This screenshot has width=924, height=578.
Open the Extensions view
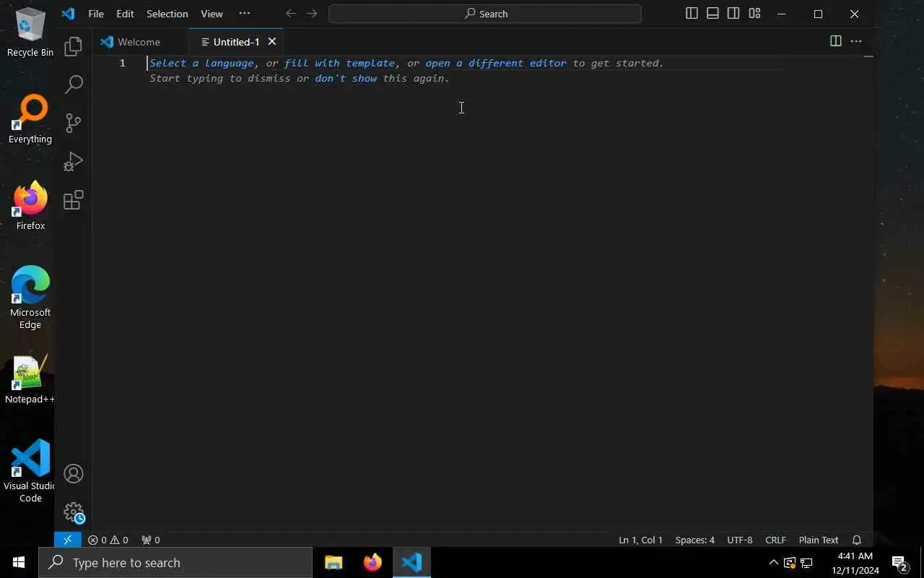tap(73, 199)
